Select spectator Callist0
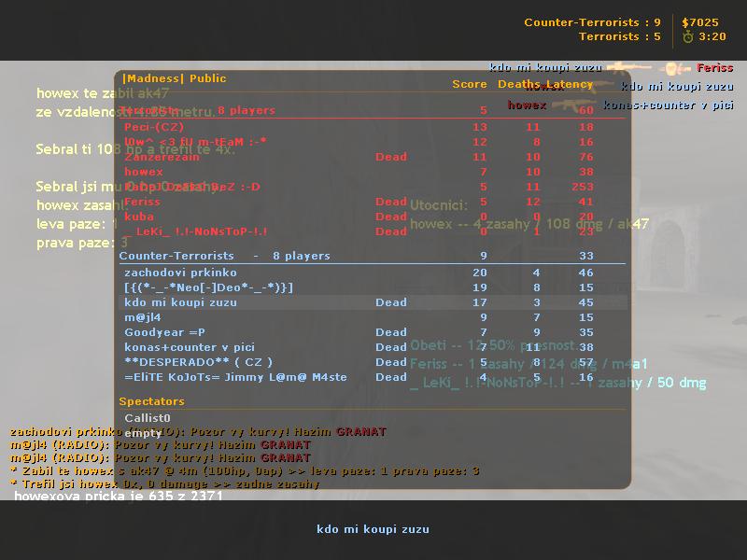Viewport: 747px width, 560px height. click(x=148, y=418)
